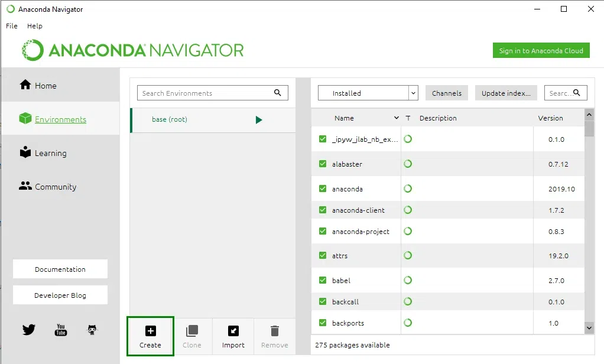Uncheck the anaconda package checkbox
Screen dimensions: 604x364
(323, 188)
